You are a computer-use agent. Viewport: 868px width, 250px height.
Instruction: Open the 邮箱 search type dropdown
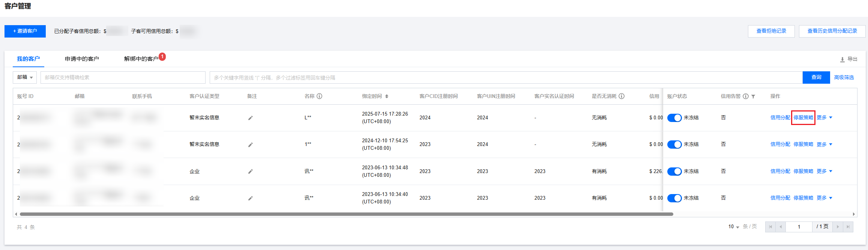click(25, 77)
